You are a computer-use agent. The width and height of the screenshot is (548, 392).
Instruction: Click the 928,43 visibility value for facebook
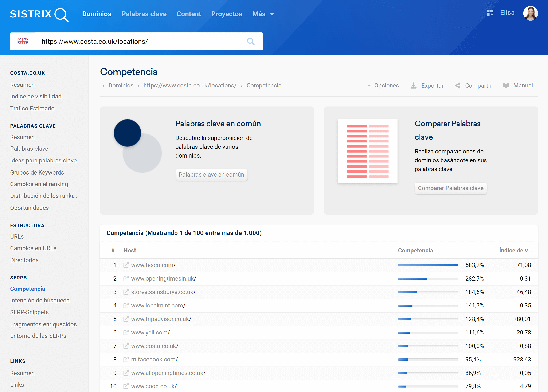click(522, 360)
